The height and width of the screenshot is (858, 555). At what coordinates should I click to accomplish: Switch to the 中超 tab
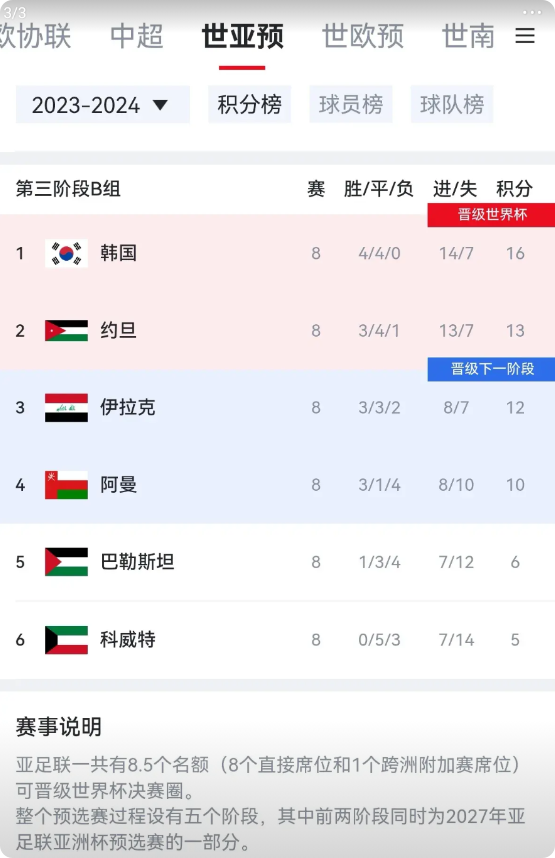136,36
